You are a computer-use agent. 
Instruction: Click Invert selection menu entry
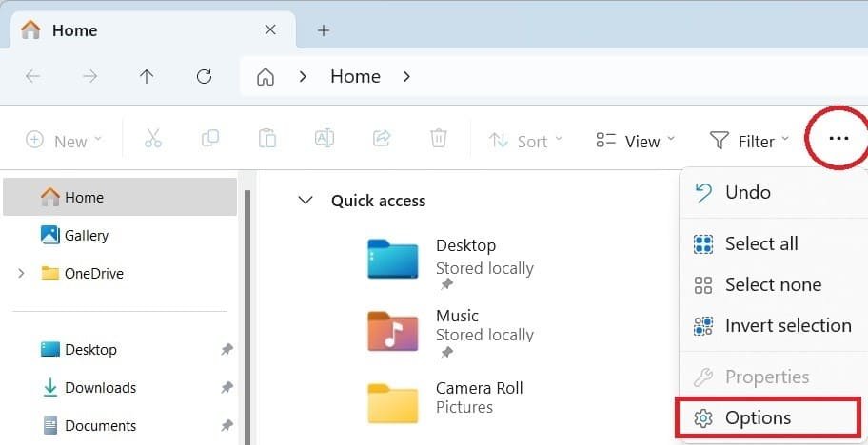(x=787, y=325)
